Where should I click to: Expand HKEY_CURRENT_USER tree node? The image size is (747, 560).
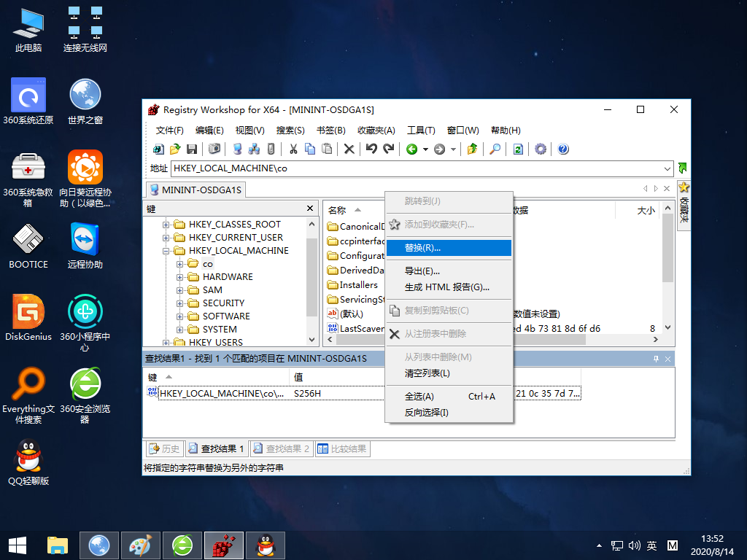[x=166, y=238]
